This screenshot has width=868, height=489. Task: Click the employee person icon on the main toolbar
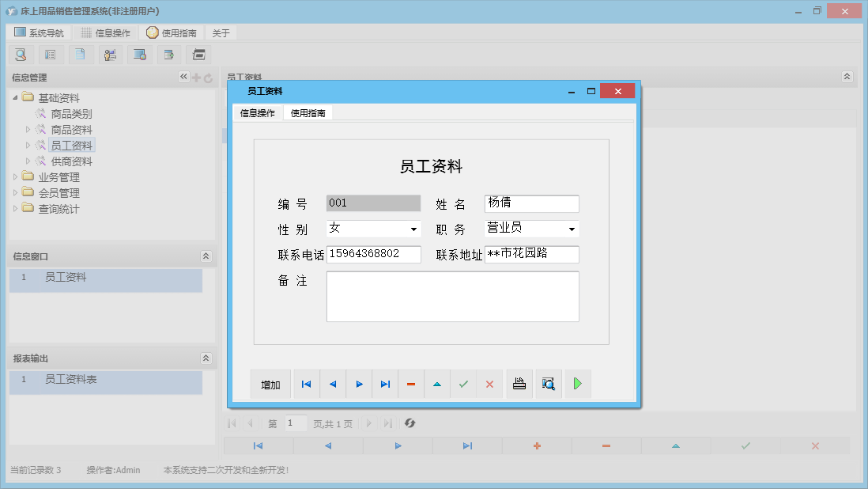111,54
